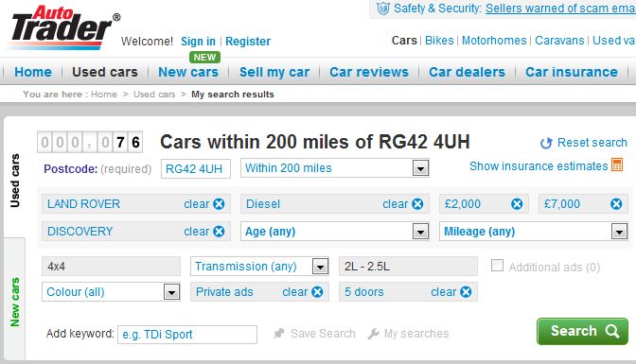The height and width of the screenshot is (364, 636).
Task: Click the X icon on LAND ROVER filter
Action: [x=219, y=204]
